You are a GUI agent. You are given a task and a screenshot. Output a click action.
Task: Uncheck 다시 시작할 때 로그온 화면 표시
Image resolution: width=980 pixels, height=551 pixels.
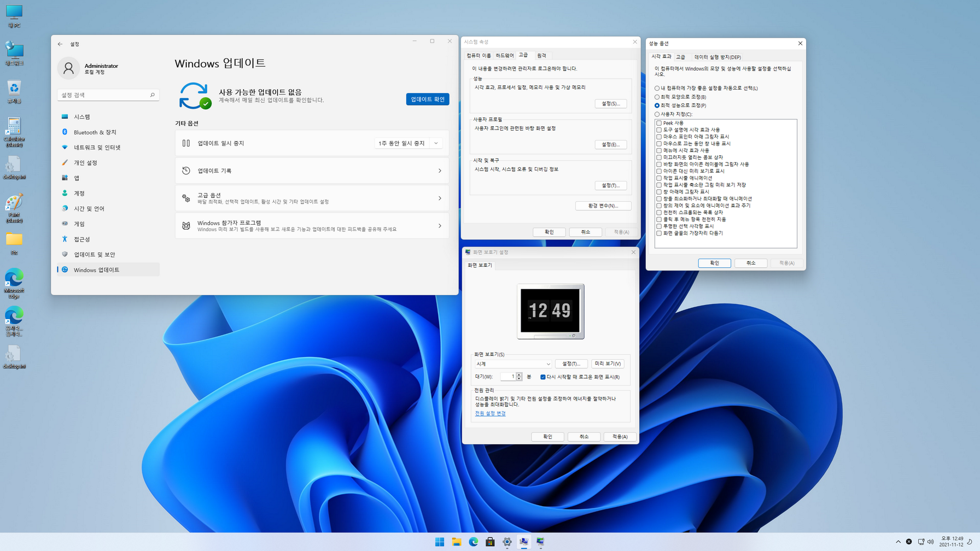pyautogui.click(x=543, y=377)
